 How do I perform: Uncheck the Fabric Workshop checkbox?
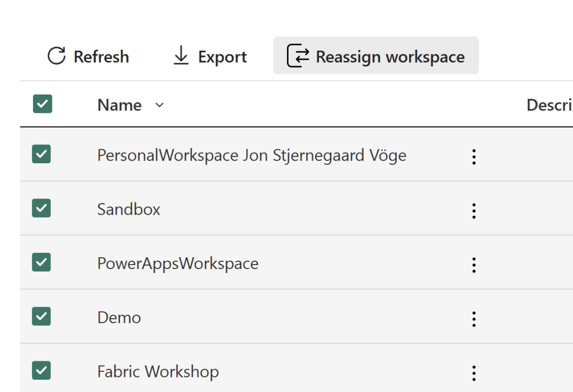41,370
